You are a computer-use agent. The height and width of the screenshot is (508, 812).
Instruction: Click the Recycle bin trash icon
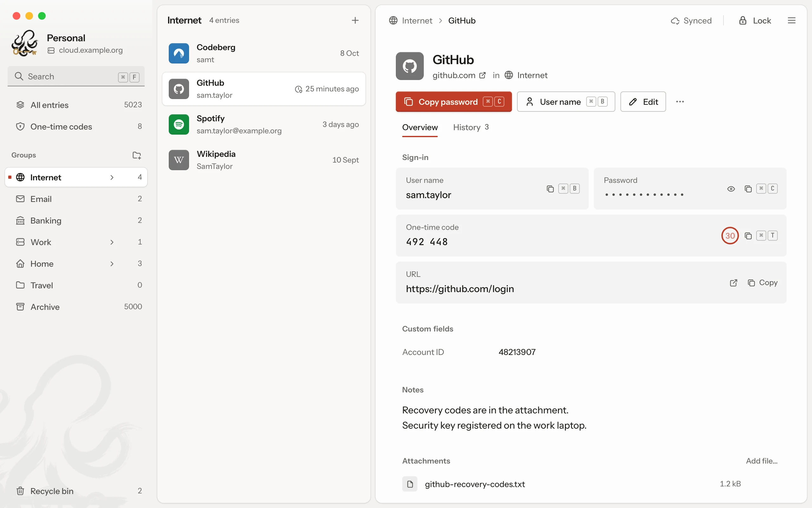pyautogui.click(x=20, y=491)
